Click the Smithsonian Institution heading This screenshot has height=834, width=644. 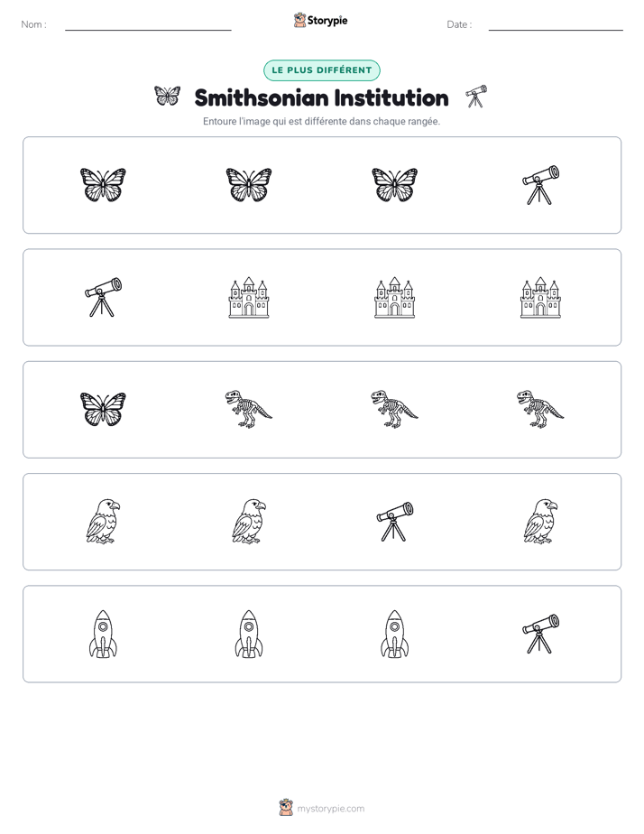pyautogui.click(x=321, y=97)
